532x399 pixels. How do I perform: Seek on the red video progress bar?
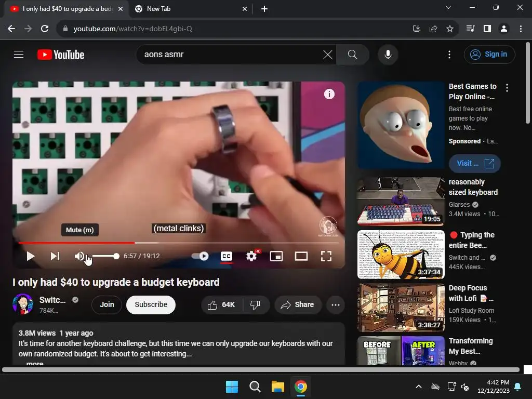click(x=179, y=243)
